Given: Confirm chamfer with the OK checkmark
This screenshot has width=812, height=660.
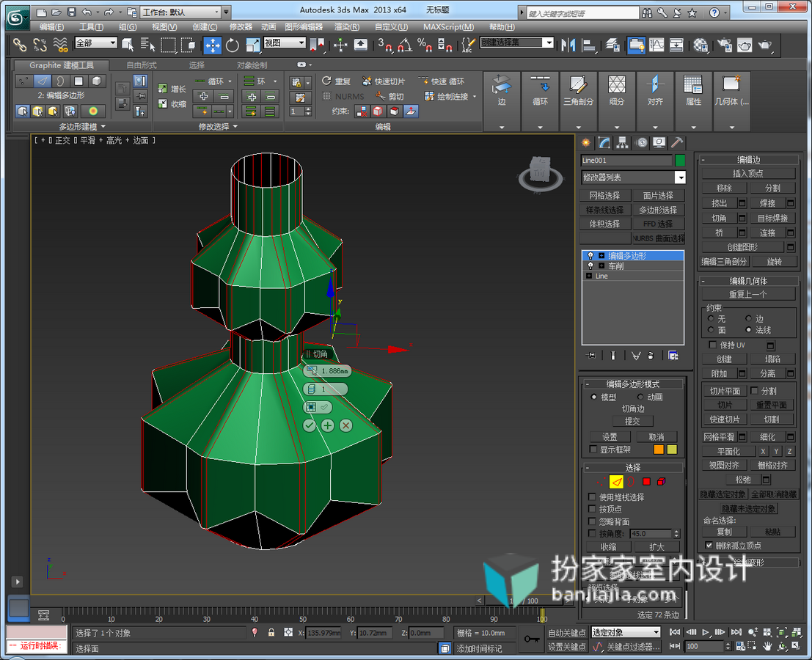Looking at the screenshot, I should click(x=309, y=425).
